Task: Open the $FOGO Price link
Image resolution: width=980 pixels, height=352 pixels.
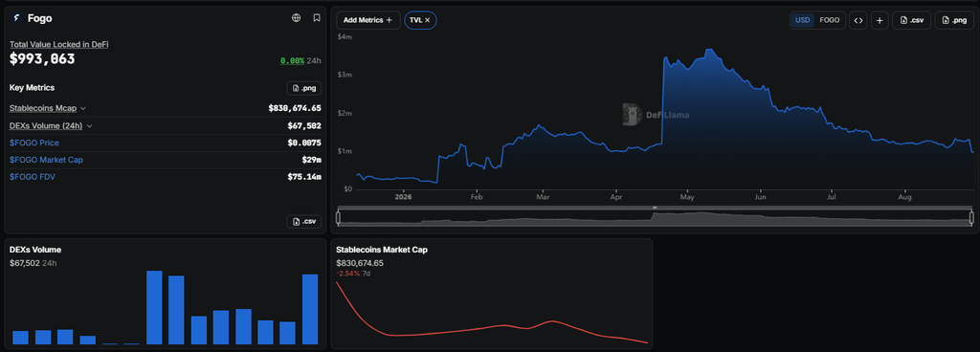Action: 34,143
